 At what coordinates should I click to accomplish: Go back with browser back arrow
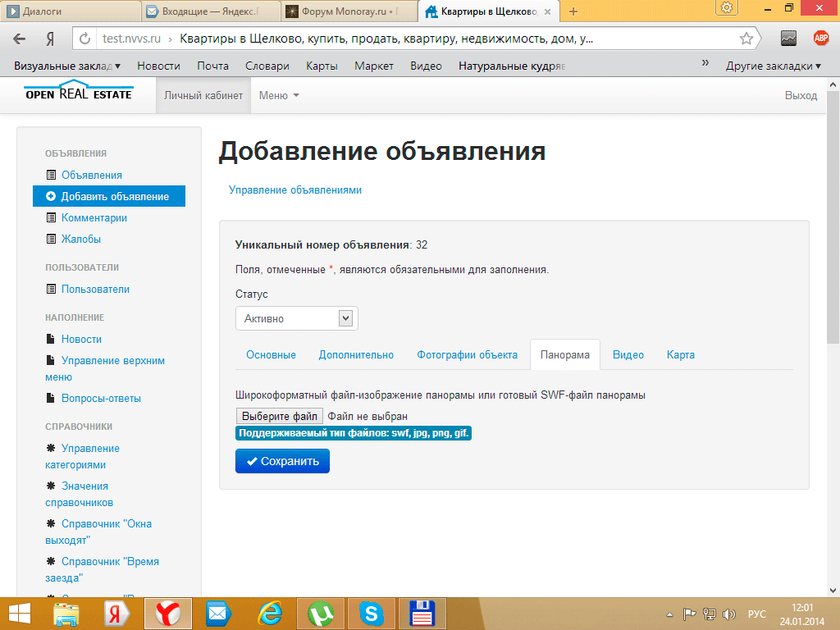click(20, 39)
